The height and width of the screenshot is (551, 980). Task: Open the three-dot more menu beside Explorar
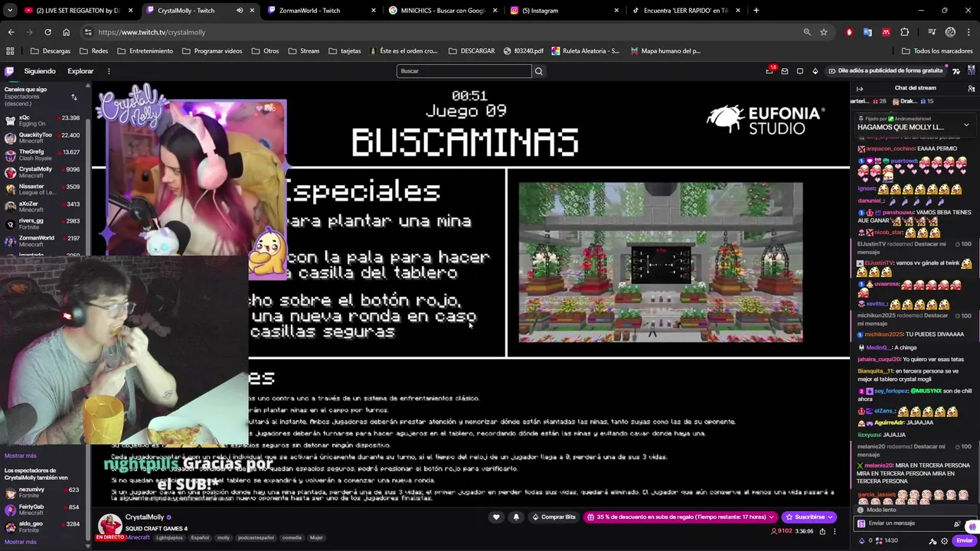coord(109,71)
